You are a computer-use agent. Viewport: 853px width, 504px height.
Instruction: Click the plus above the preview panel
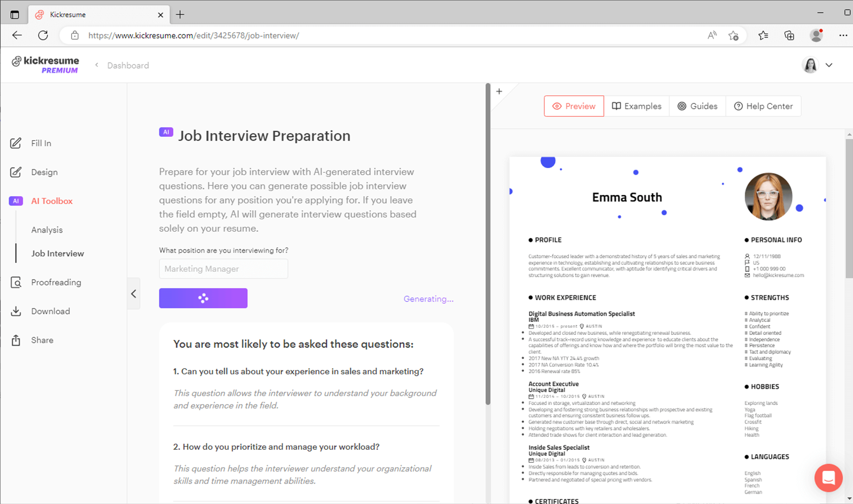[x=499, y=91]
